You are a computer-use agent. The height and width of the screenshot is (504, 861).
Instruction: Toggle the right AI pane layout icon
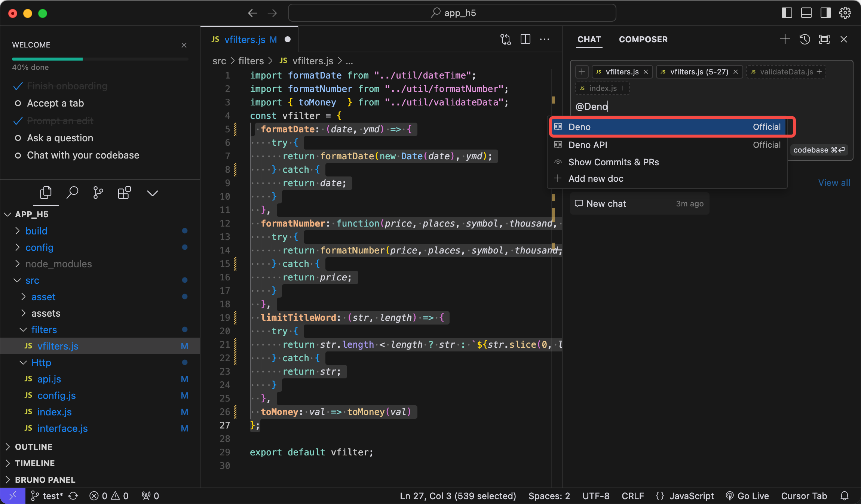[x=826, y=13]
